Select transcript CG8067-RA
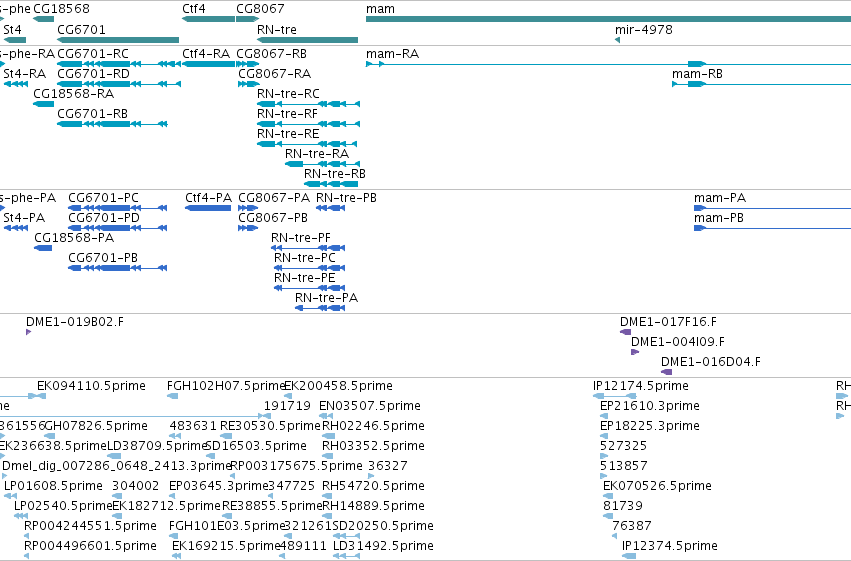Screen dimensions: 851x561 pos(249,84)
